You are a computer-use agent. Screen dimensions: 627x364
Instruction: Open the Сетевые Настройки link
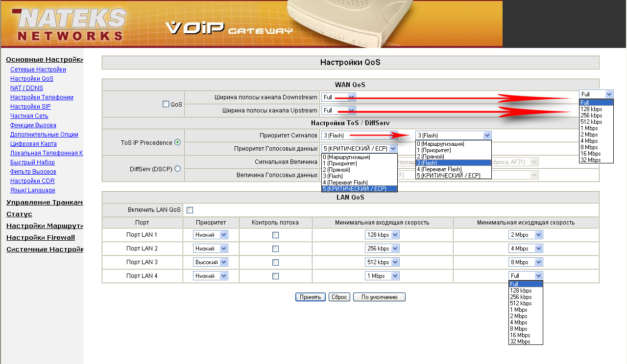coord(38,69)
